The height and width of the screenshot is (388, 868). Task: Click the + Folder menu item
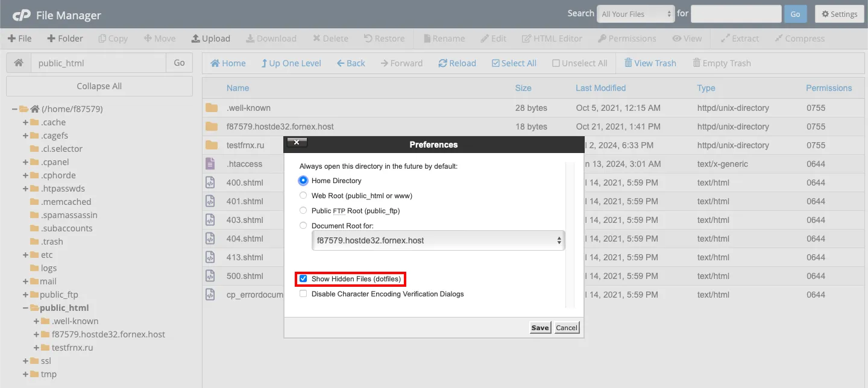tap(64, 39)
